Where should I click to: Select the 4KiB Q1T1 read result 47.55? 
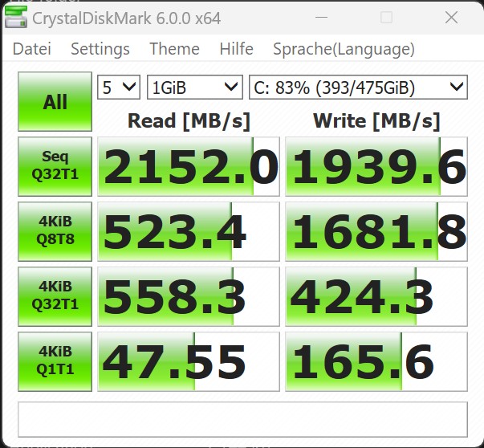coord(189,362)
